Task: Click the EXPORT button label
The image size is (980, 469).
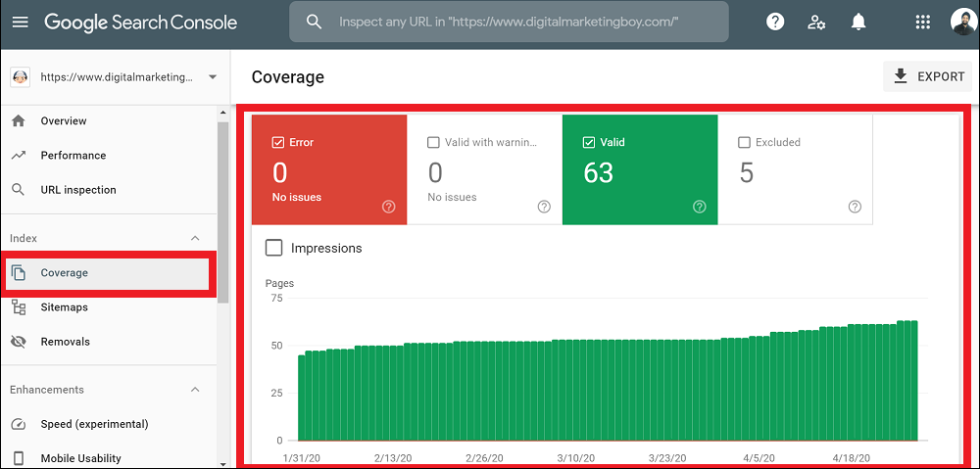Action: pos(941,76)
